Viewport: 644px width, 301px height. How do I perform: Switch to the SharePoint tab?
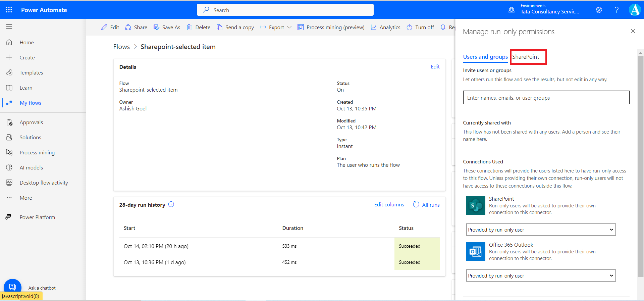tap(526, 57)
